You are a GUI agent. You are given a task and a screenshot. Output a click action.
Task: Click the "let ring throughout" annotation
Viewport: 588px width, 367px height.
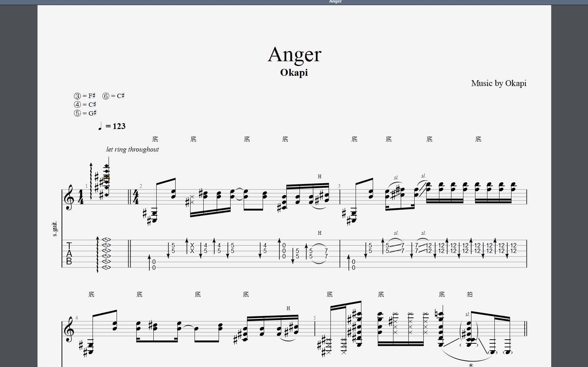tap(133, 149)
